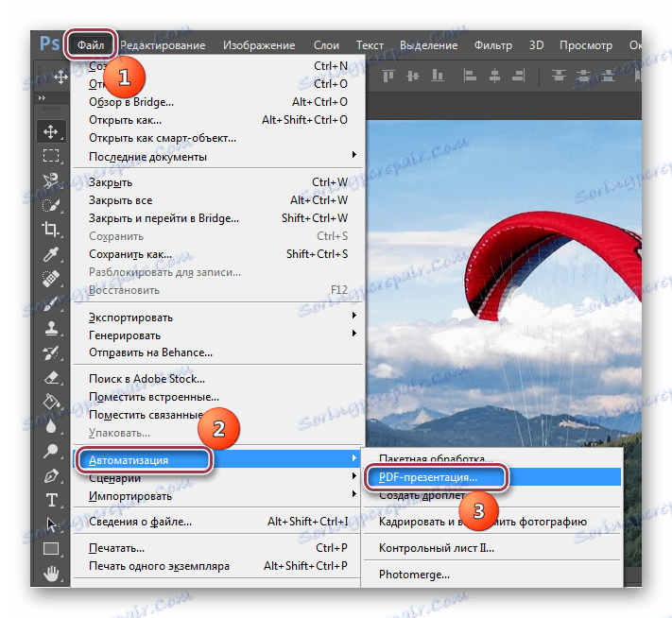Screen dimensions: 672x618
Task: Select the Eraser tool
Action: (51, 378)
